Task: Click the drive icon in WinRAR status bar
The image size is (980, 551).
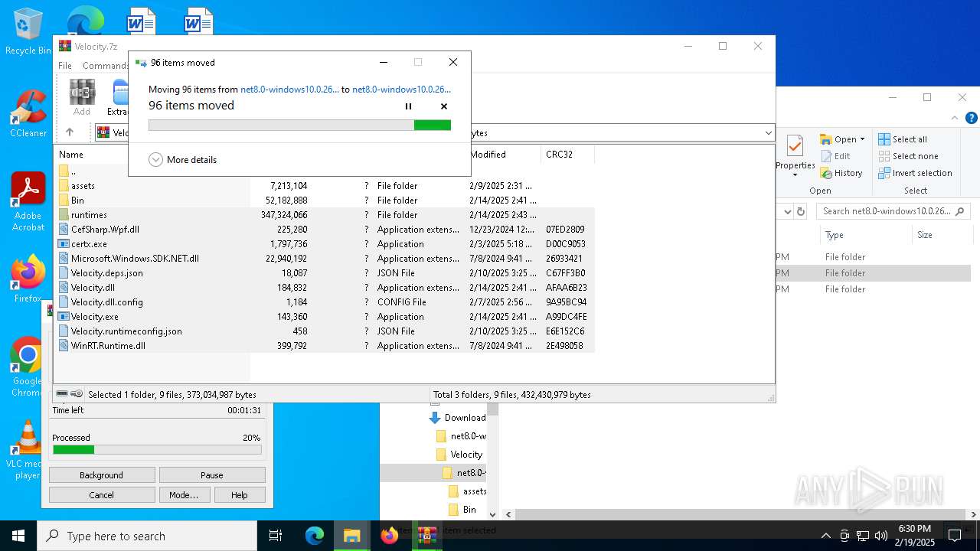Action: tap(62, 394)
